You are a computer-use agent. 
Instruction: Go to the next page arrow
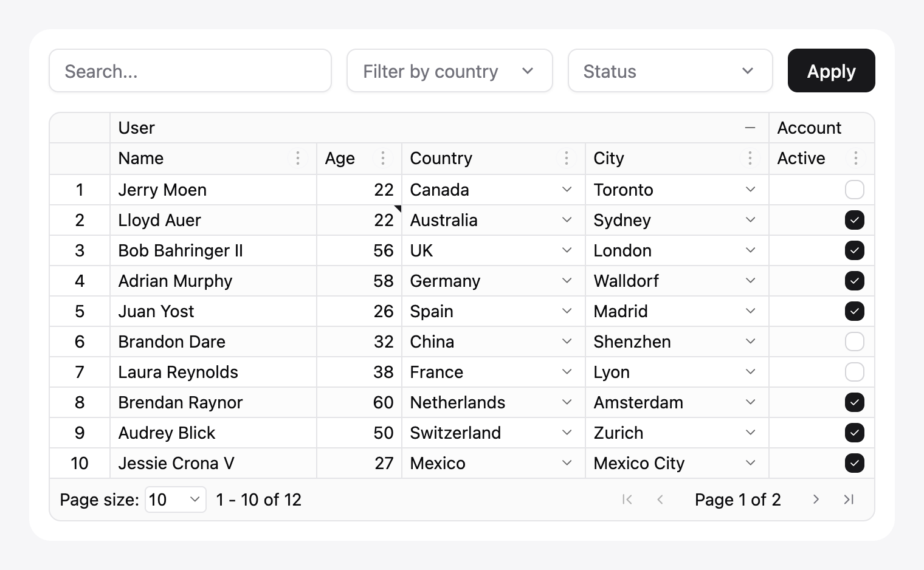(x=816, y=500)
